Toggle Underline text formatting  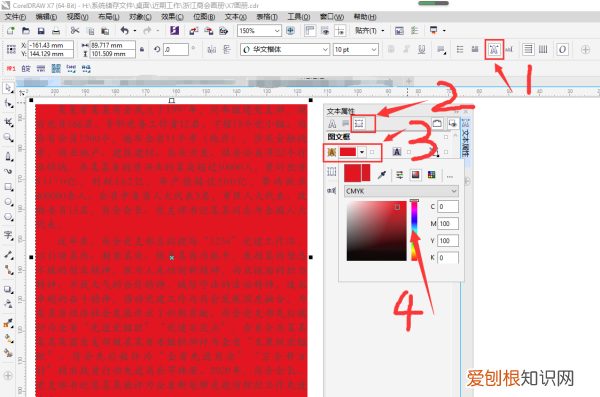coord(421,49)
